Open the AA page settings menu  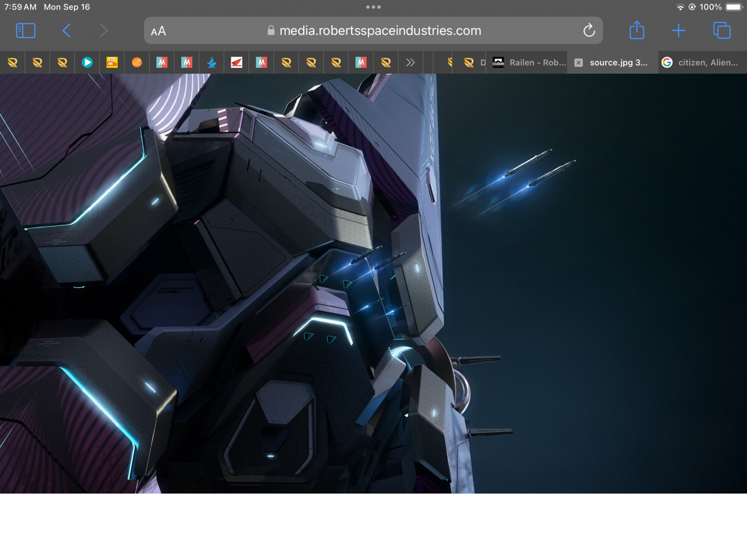click(159, 31)
